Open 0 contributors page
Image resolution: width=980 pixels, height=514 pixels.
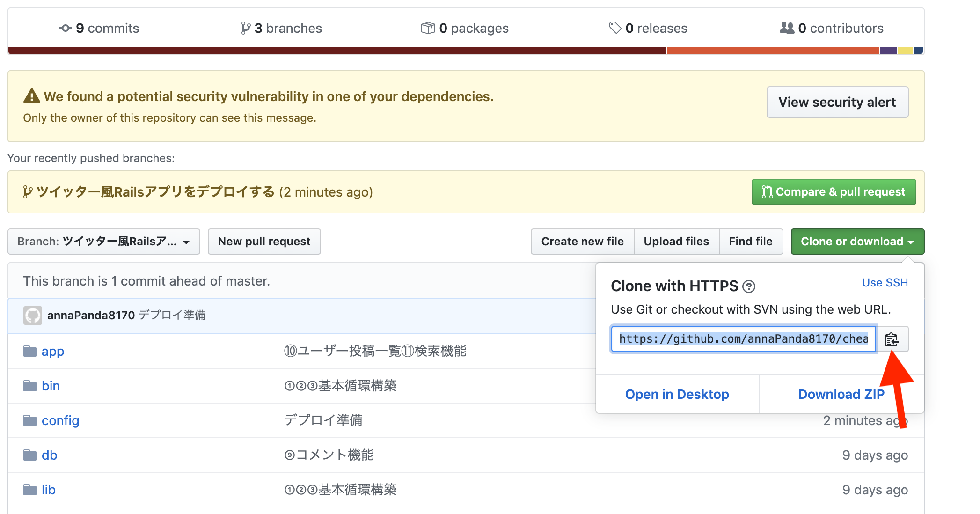tap(832, 29)
